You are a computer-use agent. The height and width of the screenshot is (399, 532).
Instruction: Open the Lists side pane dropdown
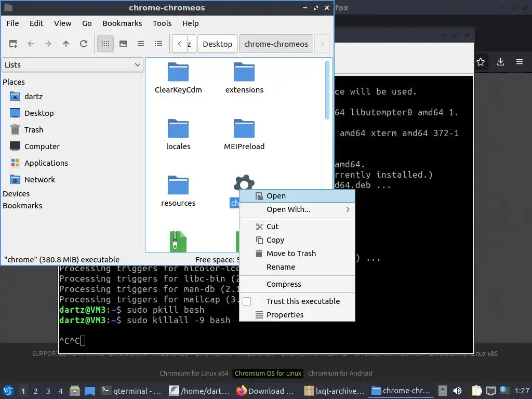[73, 65]
